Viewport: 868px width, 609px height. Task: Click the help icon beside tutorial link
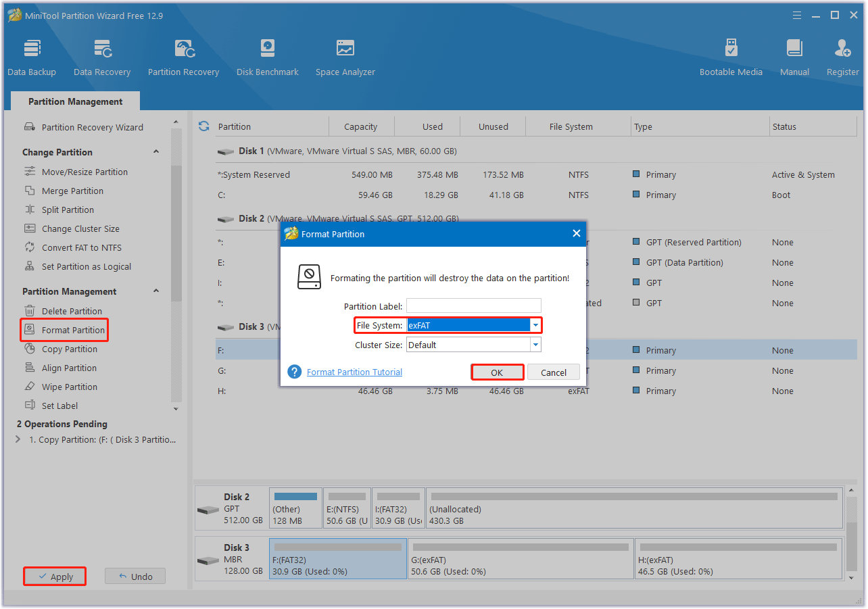point(294,372)
